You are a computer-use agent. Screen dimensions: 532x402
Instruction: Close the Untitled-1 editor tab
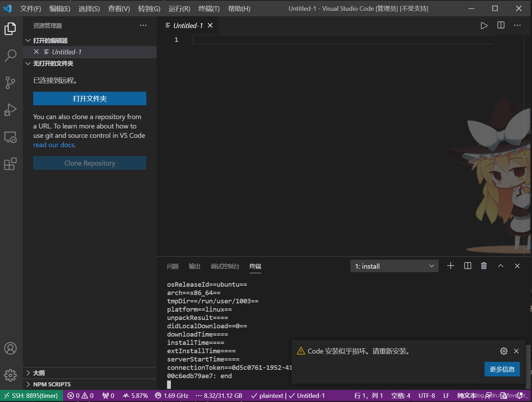[x=210, y=26]
